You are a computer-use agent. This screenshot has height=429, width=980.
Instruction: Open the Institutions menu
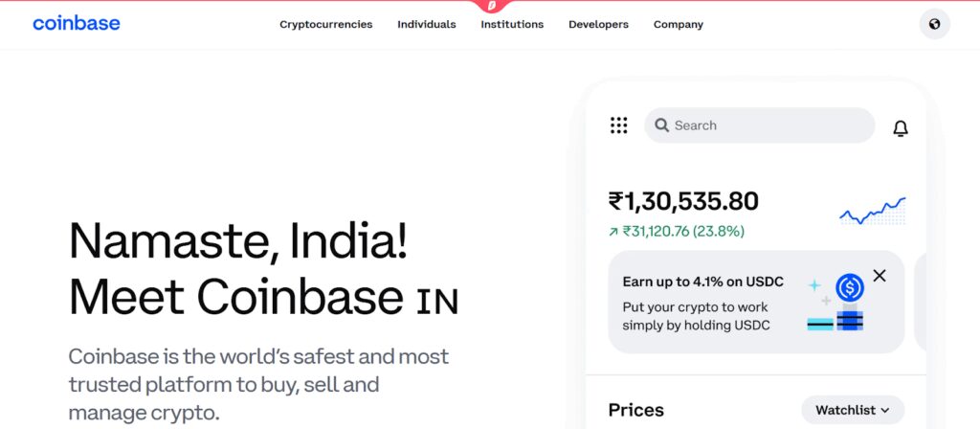coord(512,25)
